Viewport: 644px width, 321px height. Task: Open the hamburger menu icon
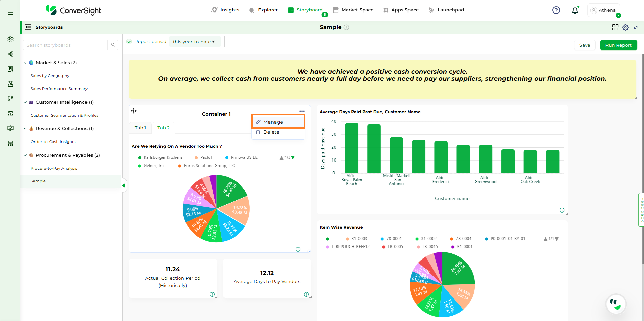[x=10, y=12]
